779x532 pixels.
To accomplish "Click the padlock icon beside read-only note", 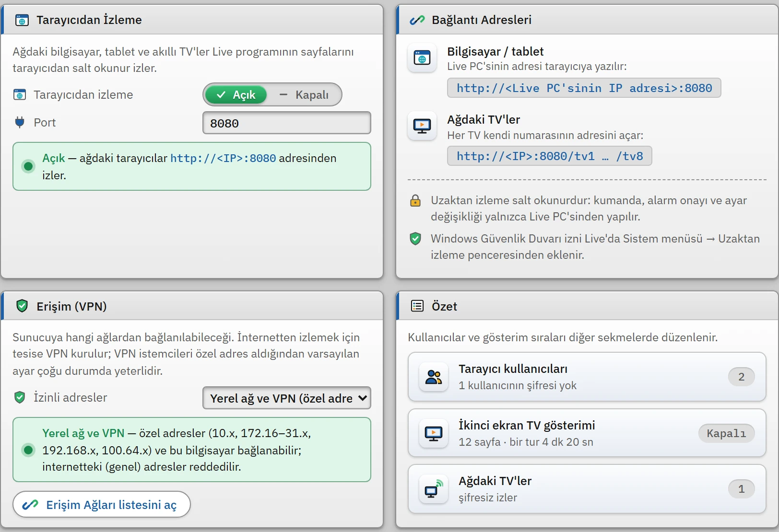I will click(415, 200).
